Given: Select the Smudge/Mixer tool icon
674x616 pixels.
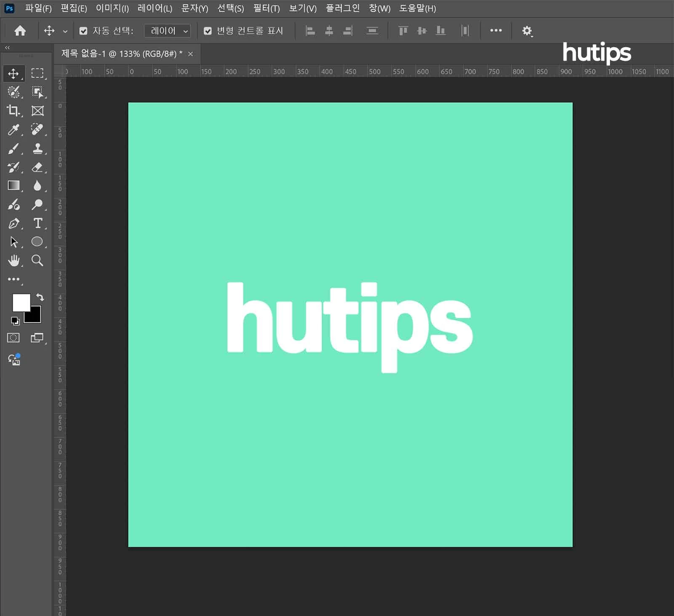Looking at the screenshot, I should tap(13, 205).
